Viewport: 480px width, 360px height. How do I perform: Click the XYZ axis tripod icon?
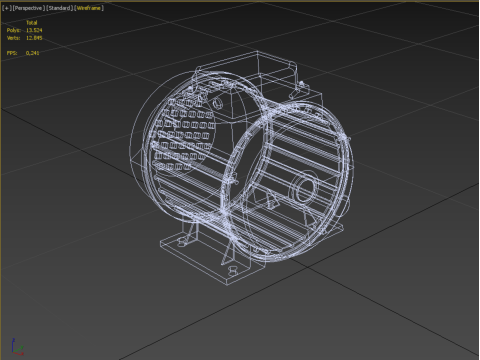tap(17, 347)
